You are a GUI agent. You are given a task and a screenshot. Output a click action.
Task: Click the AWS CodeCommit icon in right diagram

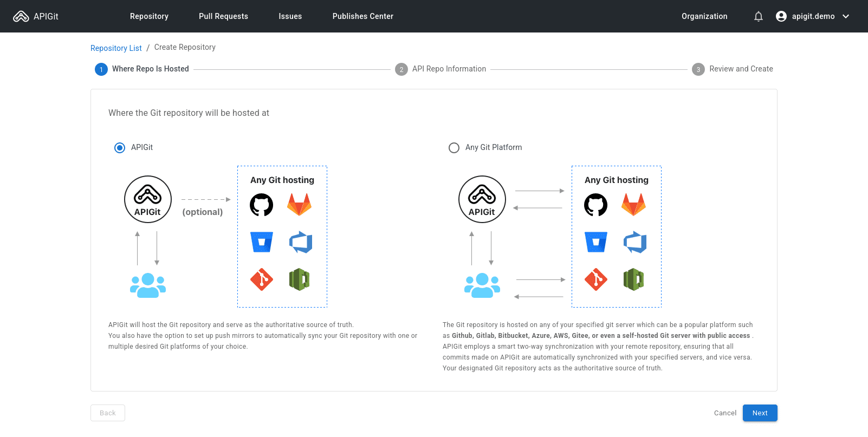(633, 279)
